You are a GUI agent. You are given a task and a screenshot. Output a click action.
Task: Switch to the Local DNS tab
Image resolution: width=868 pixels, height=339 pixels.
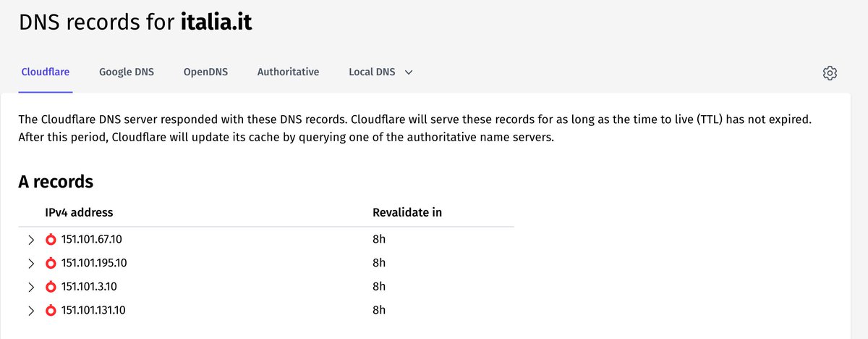click(x=372, y=72)
